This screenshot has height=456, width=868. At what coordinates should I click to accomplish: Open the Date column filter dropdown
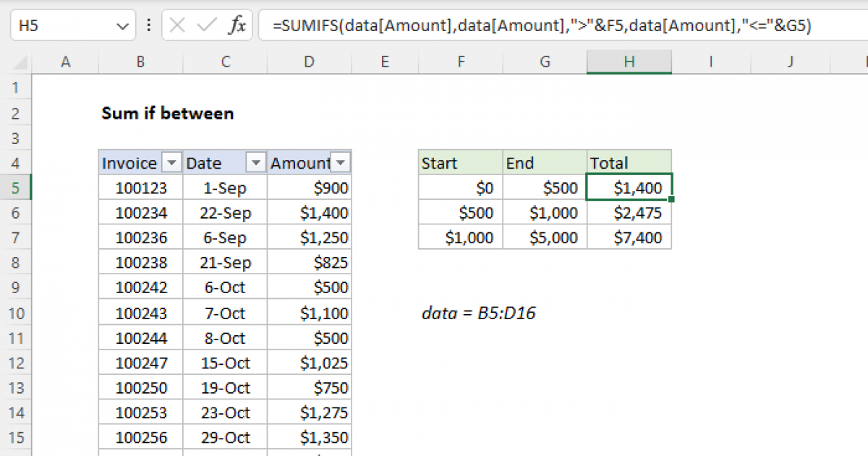click(x=256, y=163)
